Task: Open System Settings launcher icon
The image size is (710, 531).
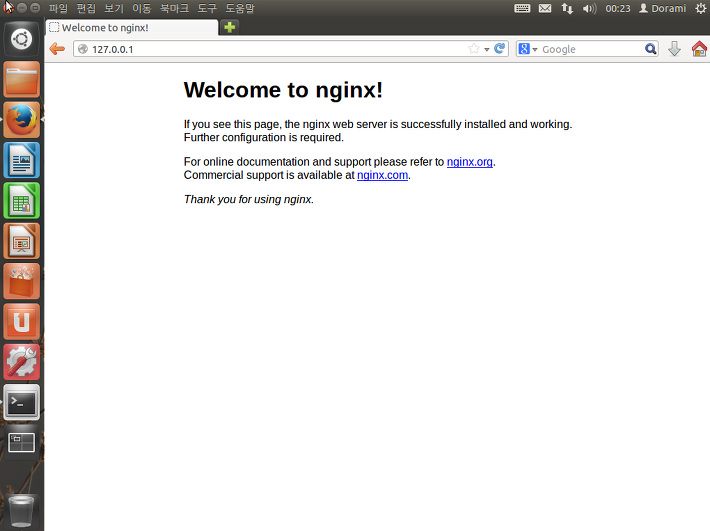Action: [x=21, y=362]
